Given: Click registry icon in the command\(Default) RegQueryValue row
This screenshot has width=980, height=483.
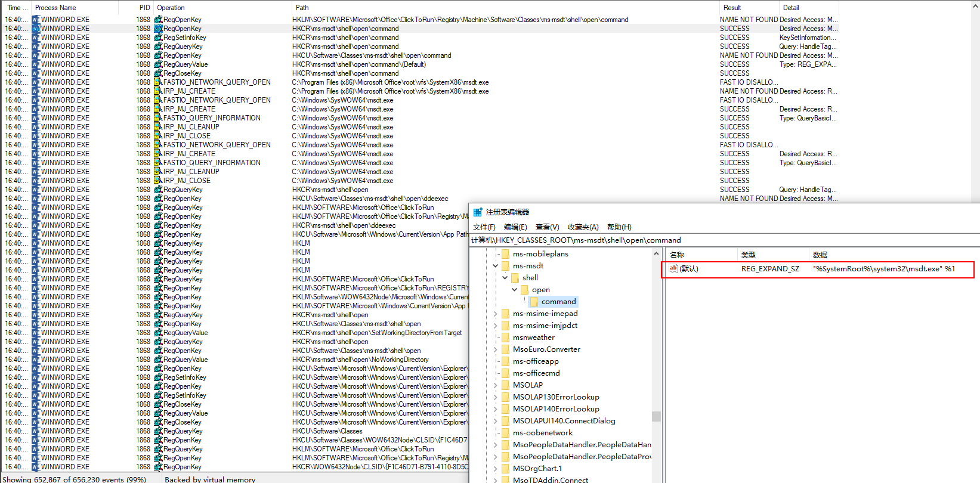Looking at the screenshot, I should coord(158,64).
